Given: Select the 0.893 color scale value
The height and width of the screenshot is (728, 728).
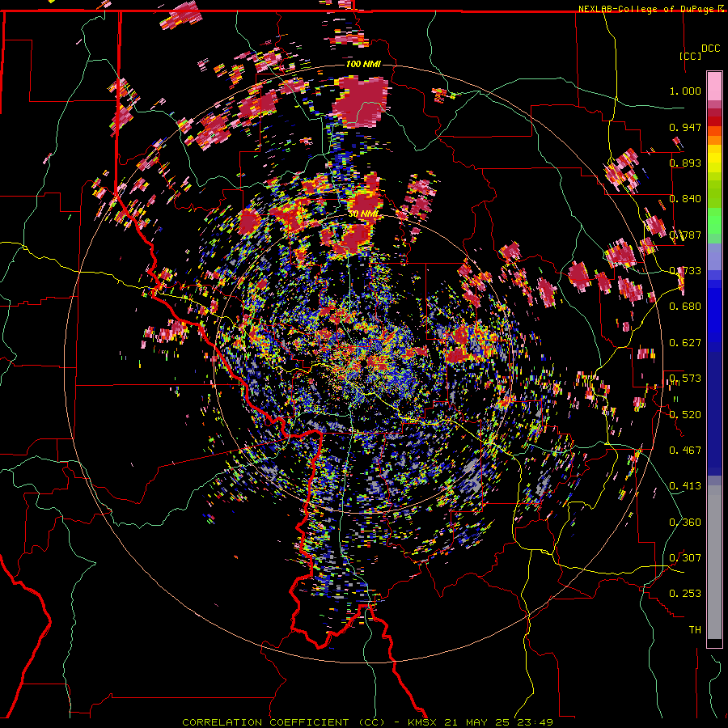Looking at the screenshot, I should pos(685,163).
